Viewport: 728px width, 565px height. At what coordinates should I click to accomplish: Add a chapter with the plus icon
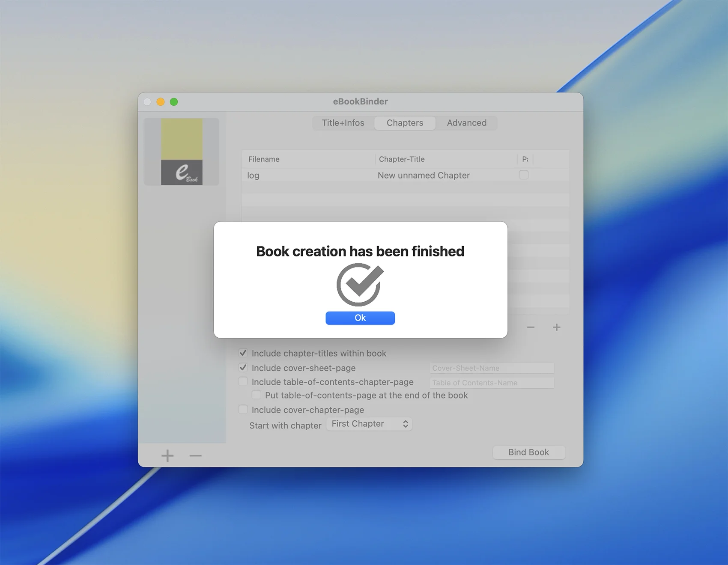tap(556, 327)
